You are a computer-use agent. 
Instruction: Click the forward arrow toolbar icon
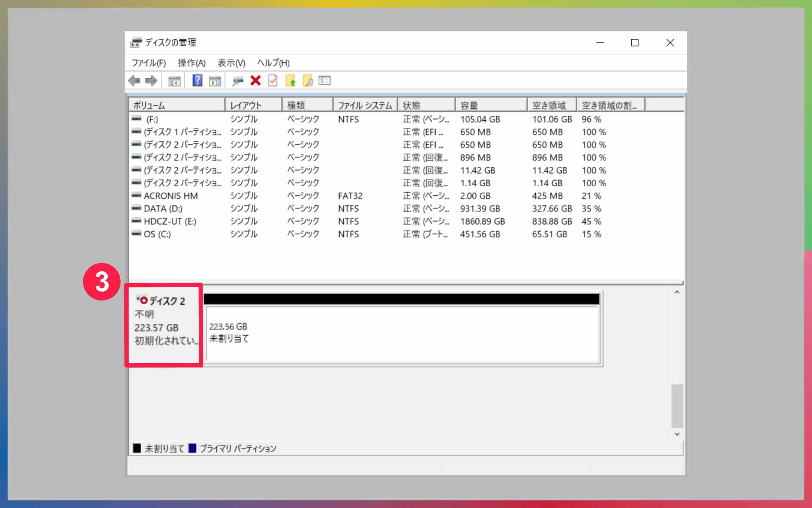[151, 80]
